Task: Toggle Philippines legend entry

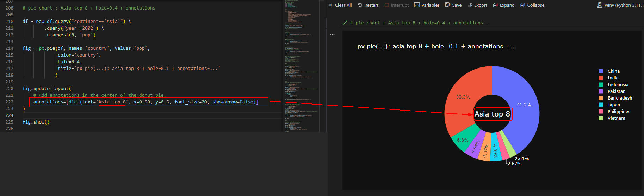Action: point(614,111)
